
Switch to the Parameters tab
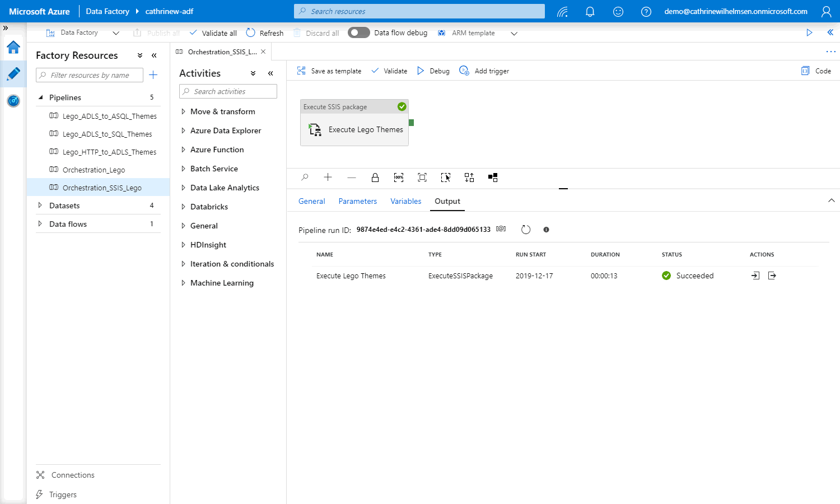[x=357, y=201]
